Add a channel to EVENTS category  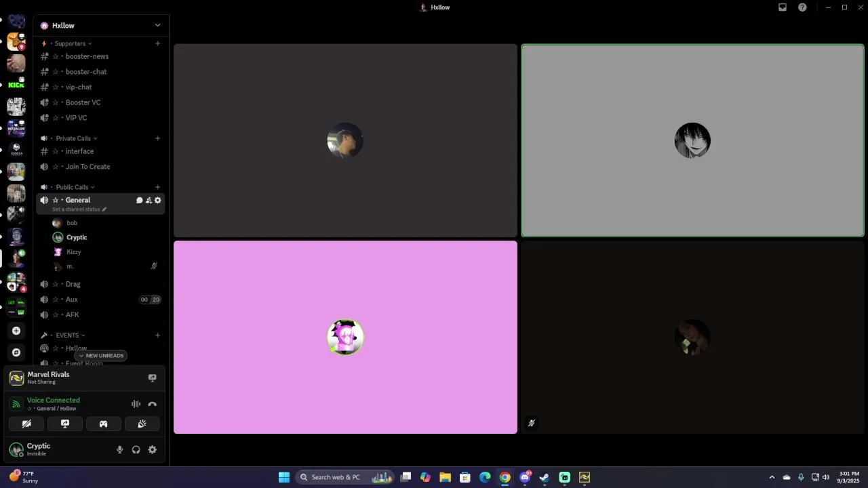tap(158, 335)
